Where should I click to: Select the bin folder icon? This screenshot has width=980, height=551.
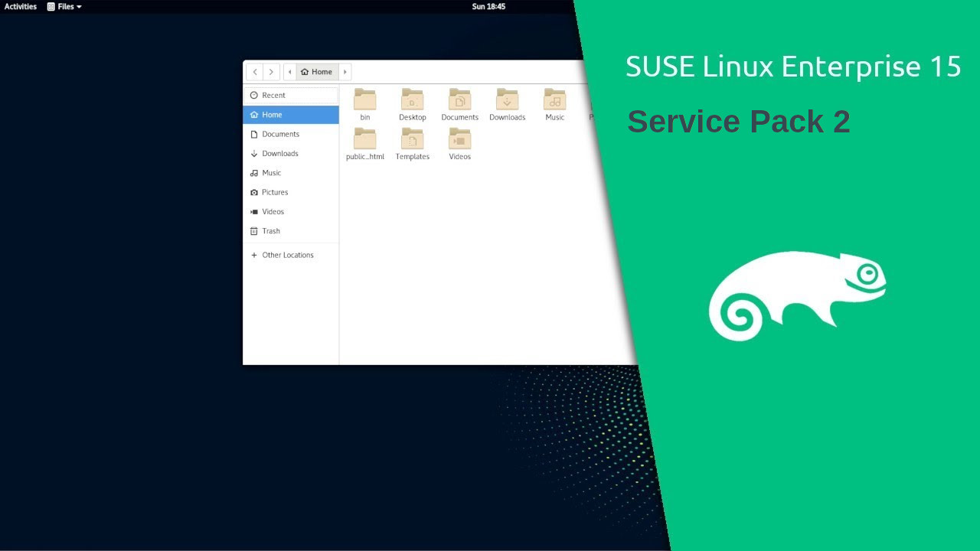(x=365, y=99)
